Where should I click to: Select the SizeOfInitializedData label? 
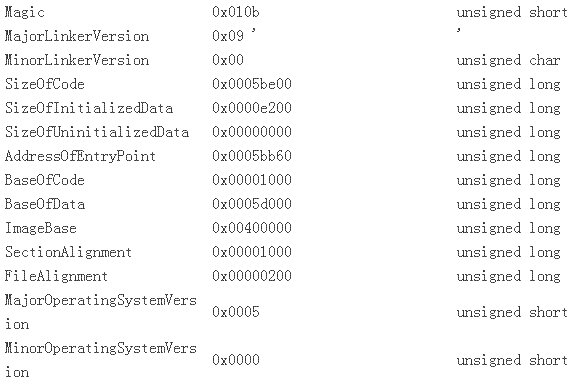coord(89,108)
